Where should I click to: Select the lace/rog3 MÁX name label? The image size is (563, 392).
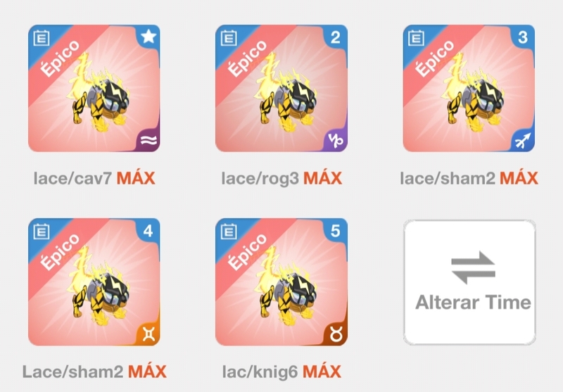click(281, 178)
